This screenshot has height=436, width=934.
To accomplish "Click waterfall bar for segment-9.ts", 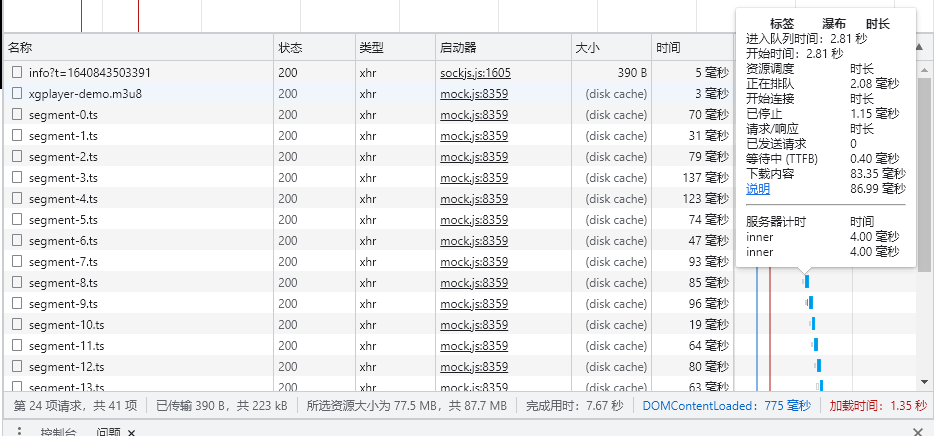I will 810,303.
